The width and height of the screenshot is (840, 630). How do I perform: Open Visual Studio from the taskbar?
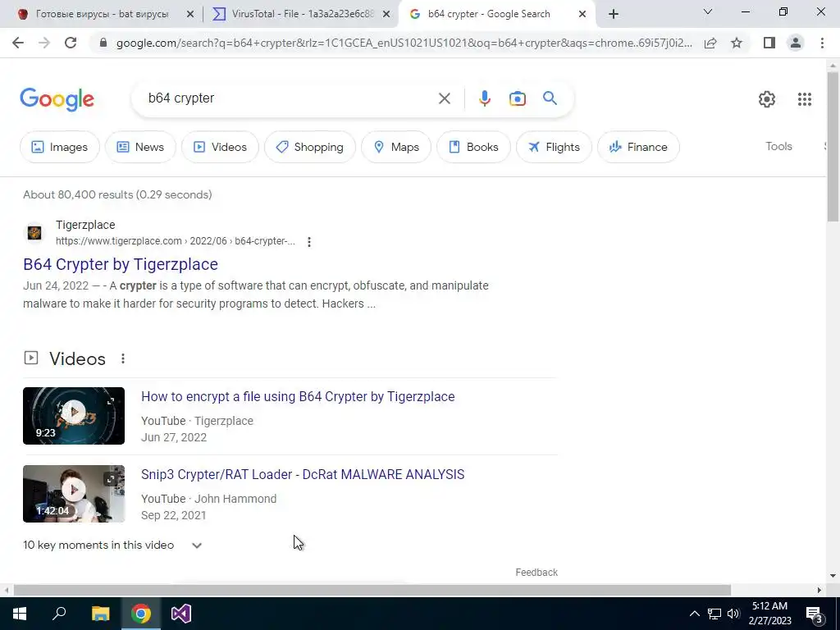coord(181,614)
